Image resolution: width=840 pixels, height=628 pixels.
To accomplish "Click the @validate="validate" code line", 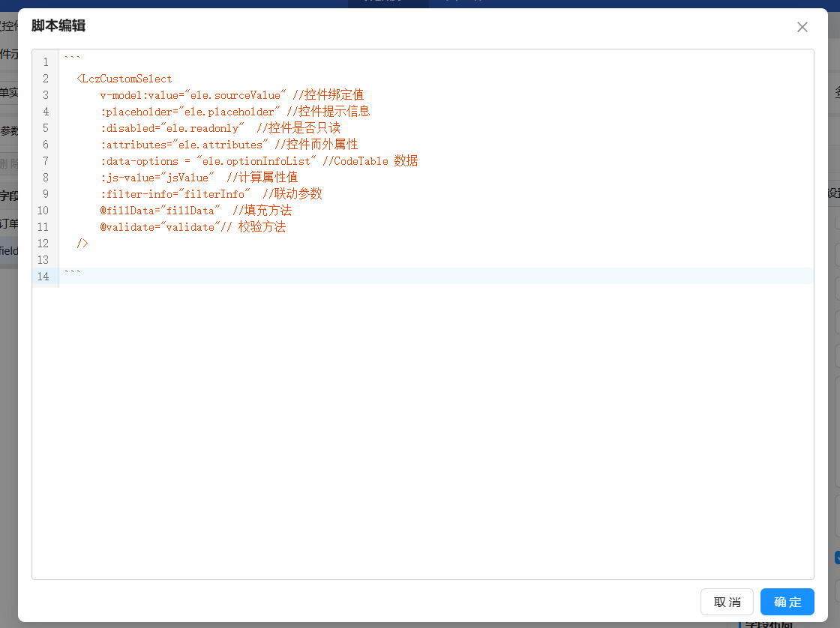I will click(x=192, y=227).
